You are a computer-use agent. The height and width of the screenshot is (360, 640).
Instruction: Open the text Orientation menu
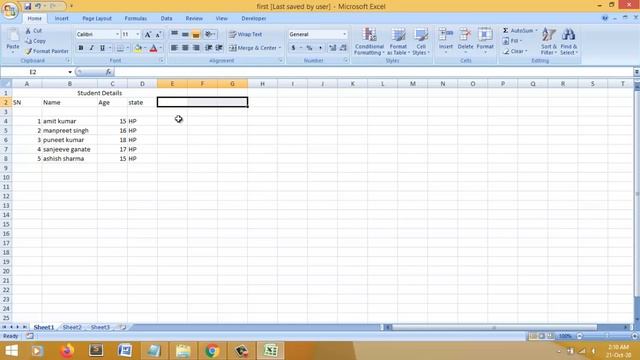coord(209,35)
